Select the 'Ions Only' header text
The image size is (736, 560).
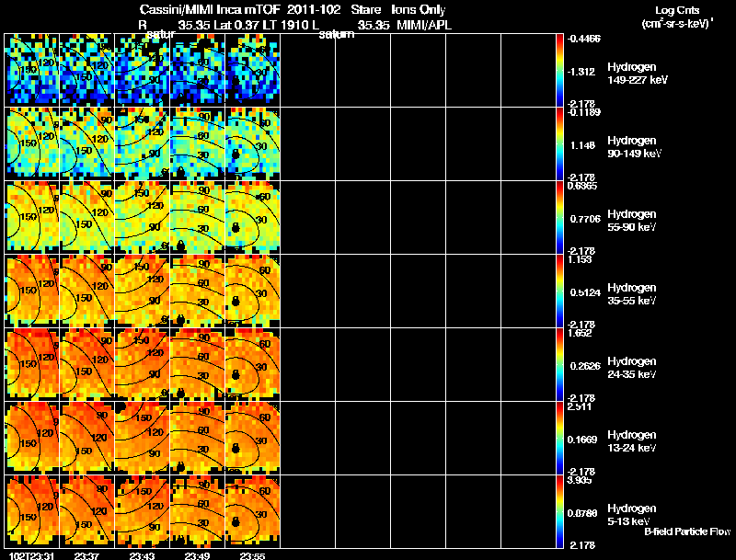419,10
